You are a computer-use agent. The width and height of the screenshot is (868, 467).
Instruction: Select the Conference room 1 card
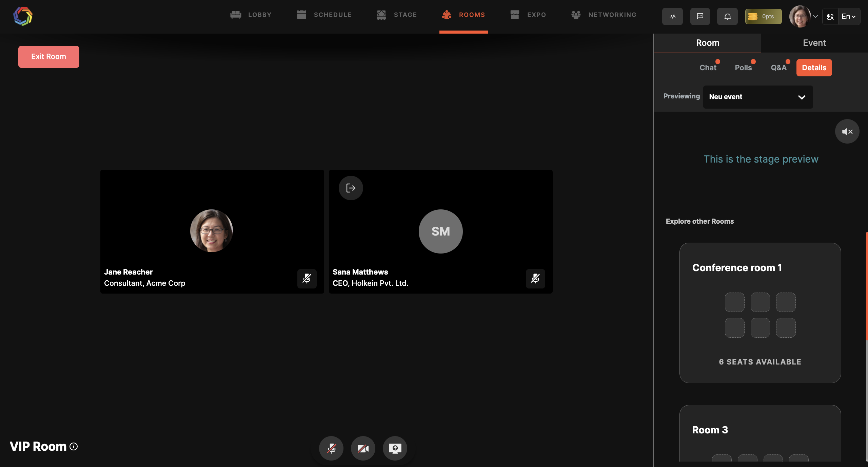point(760,313)
